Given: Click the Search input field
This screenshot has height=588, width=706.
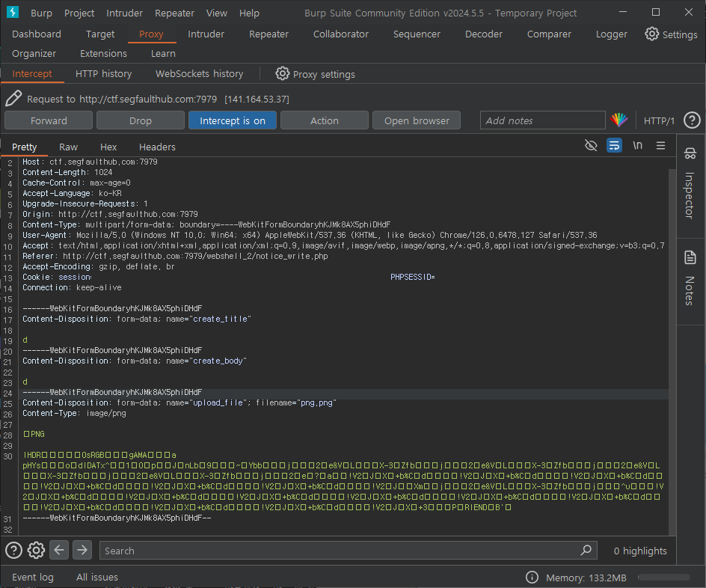Looking at the screenshot, I should click(348, 550).
